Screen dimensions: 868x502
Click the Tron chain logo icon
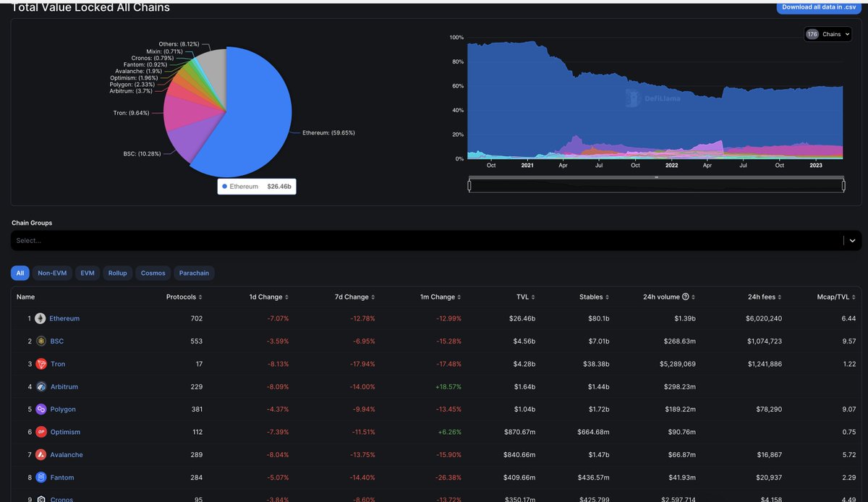click(x=41, y=364)
